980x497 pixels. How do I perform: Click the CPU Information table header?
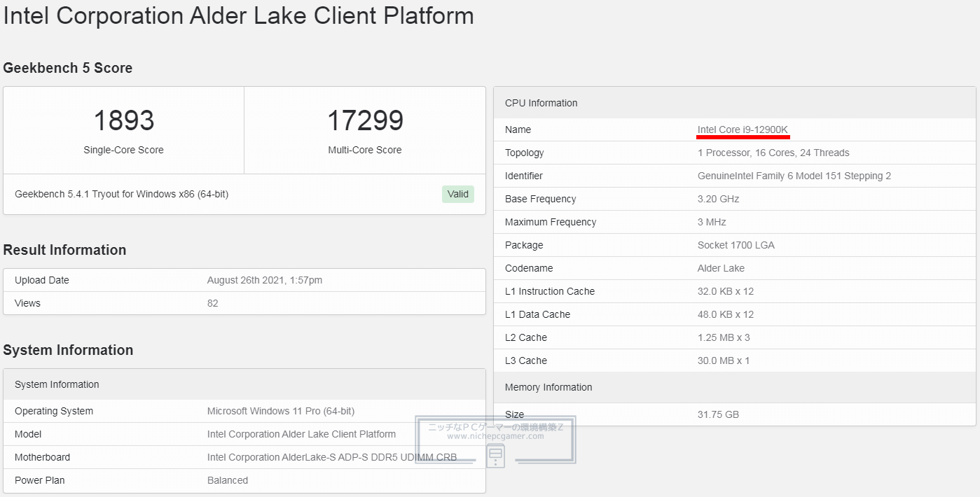tap(735, 103)
